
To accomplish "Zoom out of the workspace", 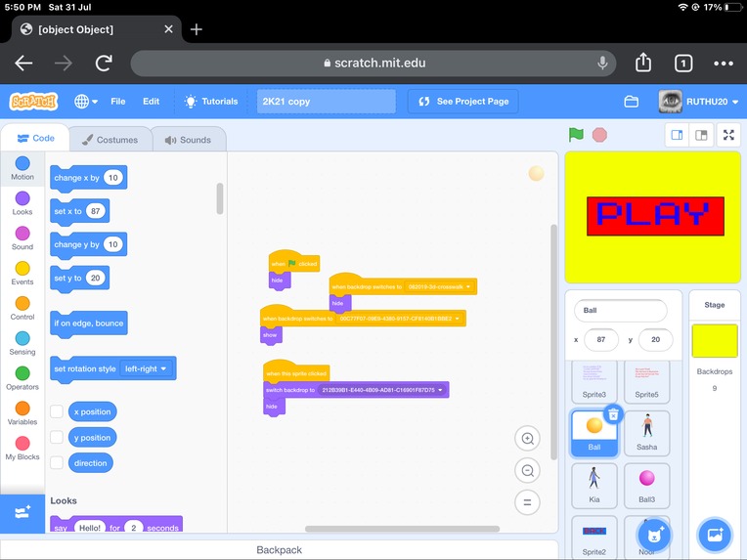I will [x=527, y=470].
